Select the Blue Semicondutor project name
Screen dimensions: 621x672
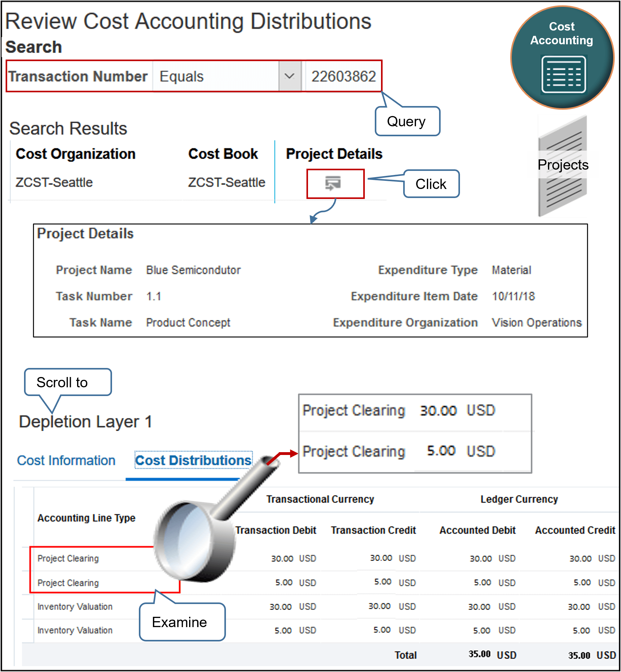pos(193,270)
